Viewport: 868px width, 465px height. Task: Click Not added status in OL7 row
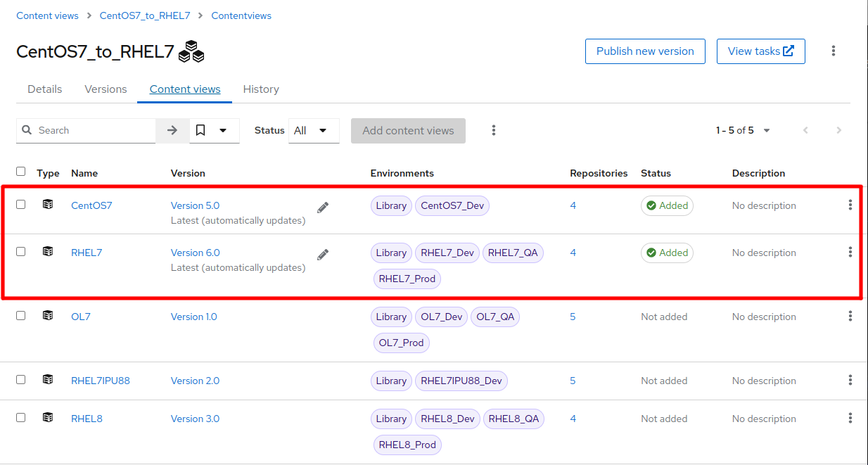coord(664,317)
